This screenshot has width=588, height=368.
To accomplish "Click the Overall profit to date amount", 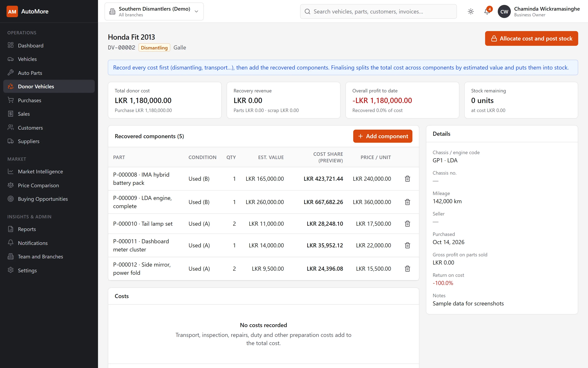I will click(x=382, y=101).
